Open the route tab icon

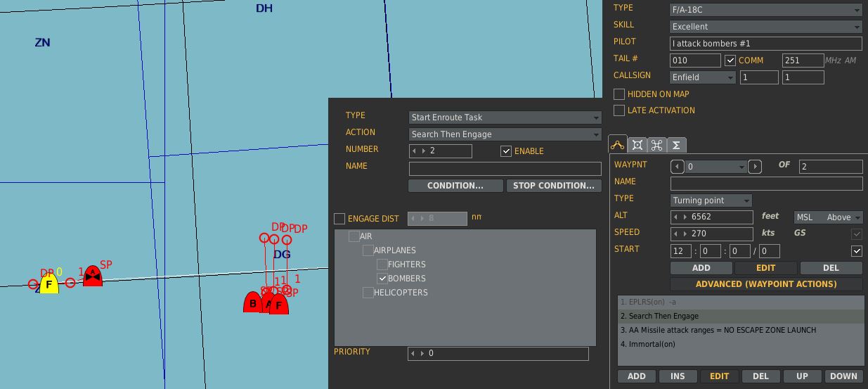(x=618, y=145)
